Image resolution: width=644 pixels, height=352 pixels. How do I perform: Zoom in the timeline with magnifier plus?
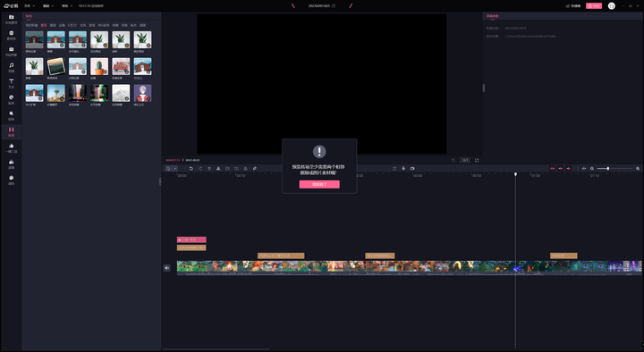tap(638, 169)
